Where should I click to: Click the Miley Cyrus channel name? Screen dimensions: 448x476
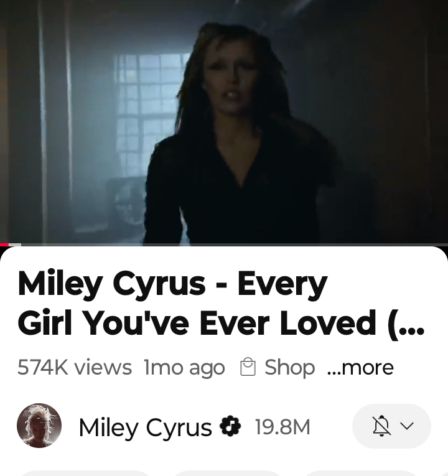click(x=145, y=427)
